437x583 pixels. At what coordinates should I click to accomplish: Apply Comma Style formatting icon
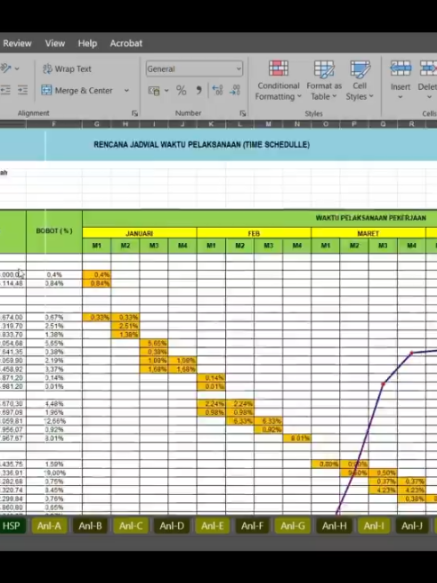(x=199, y=90)
